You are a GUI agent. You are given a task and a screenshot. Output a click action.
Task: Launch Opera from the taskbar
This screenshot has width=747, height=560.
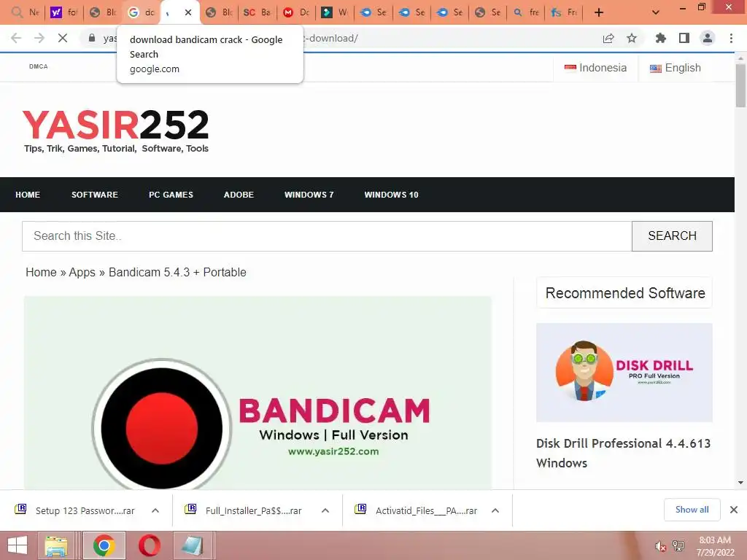coord(149,545)
